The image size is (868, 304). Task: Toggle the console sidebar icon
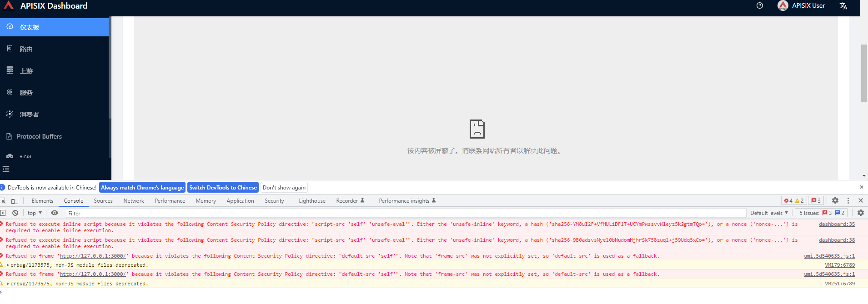3,213
